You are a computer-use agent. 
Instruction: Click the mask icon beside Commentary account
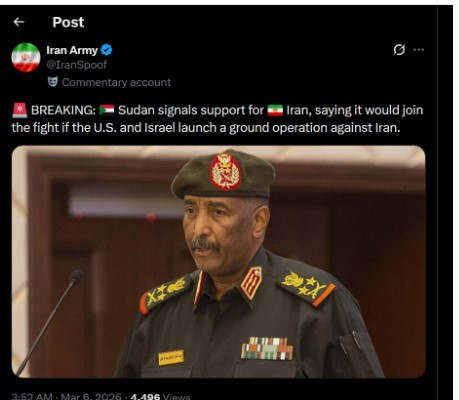[x=53, y=82]
